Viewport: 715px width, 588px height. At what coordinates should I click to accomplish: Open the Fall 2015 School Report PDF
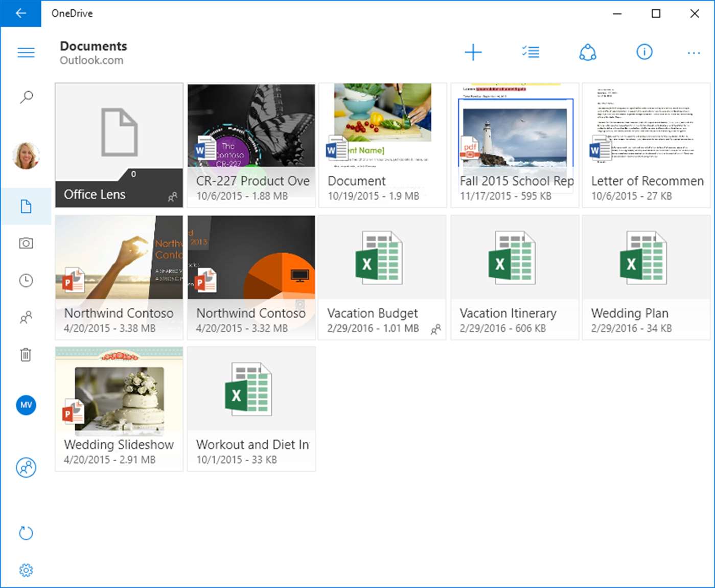click(515, 143)
